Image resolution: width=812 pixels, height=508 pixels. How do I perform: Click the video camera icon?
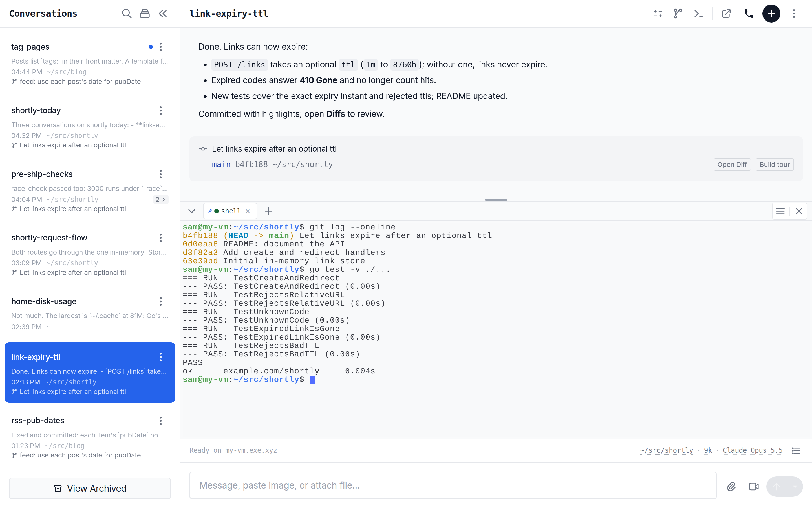click(x=754, y=486)
